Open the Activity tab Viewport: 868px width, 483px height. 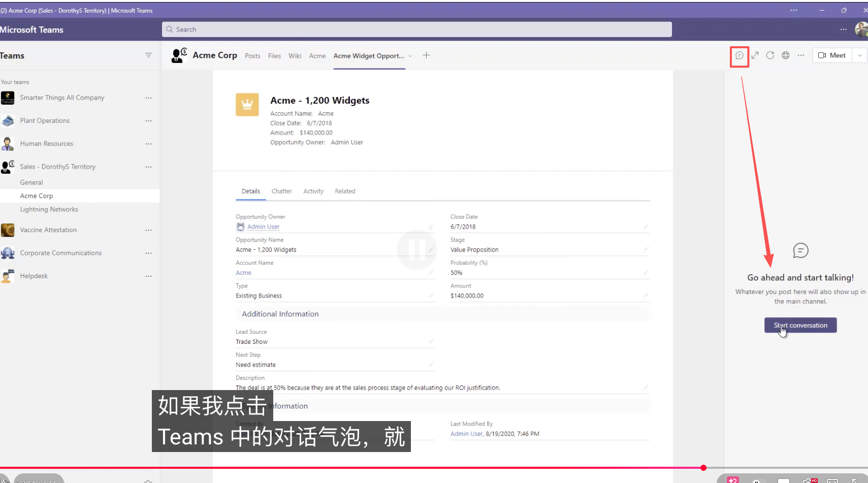click(x=313, y=191)
